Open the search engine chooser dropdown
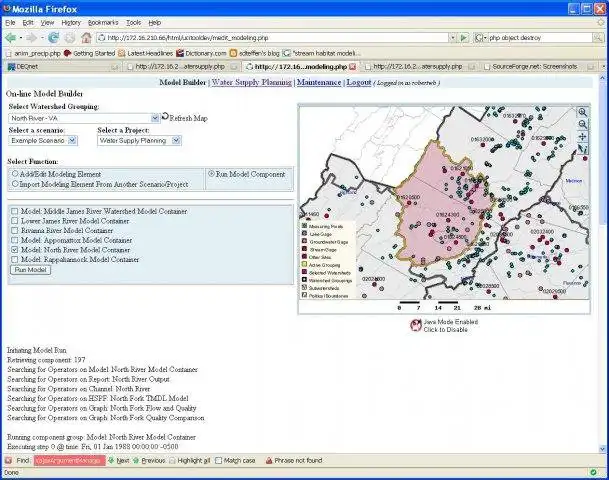 tap(480, 38)
